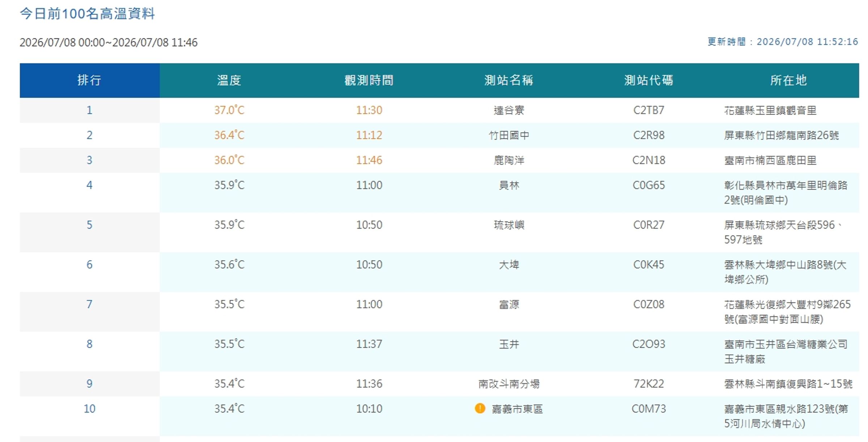Select station name 富源
This screenshot has height=442, width=868.
509,305
